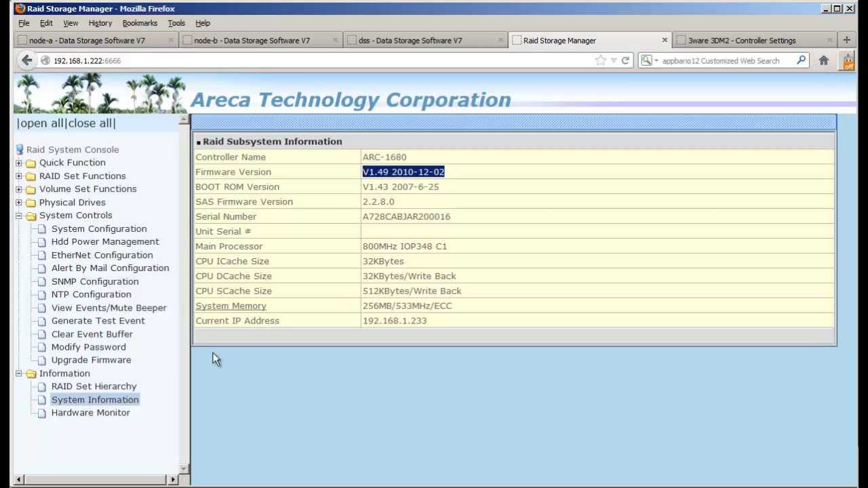Click page icon beside Modify Password
Screen dimensions: 868x488
coord(42,347)
